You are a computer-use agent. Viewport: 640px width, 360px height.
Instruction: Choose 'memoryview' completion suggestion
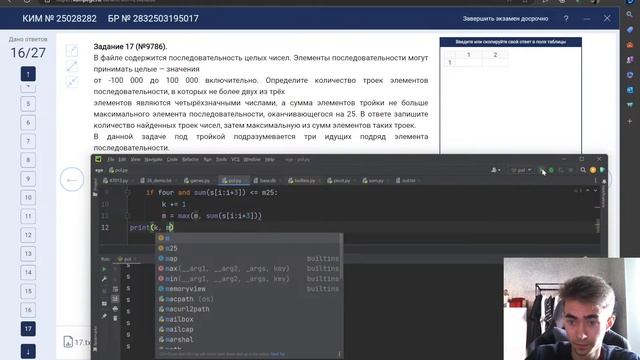[x=248, y=289]
